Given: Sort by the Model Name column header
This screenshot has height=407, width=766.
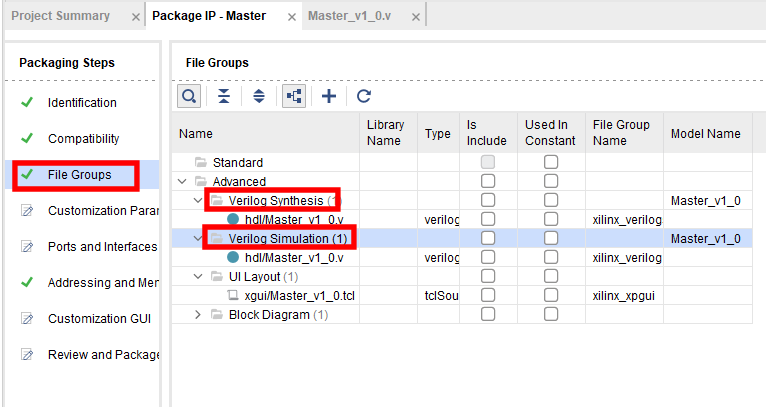Looking at the screenshot, I should [x=707, y=133].
